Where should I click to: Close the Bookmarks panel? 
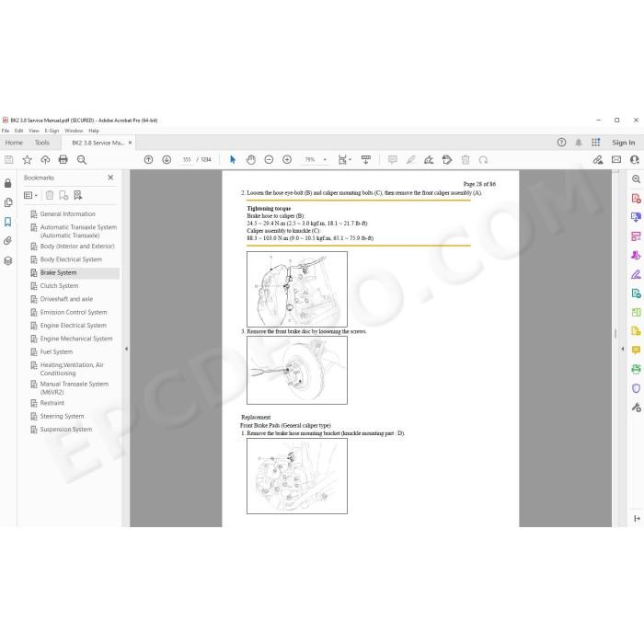(110, 178)
